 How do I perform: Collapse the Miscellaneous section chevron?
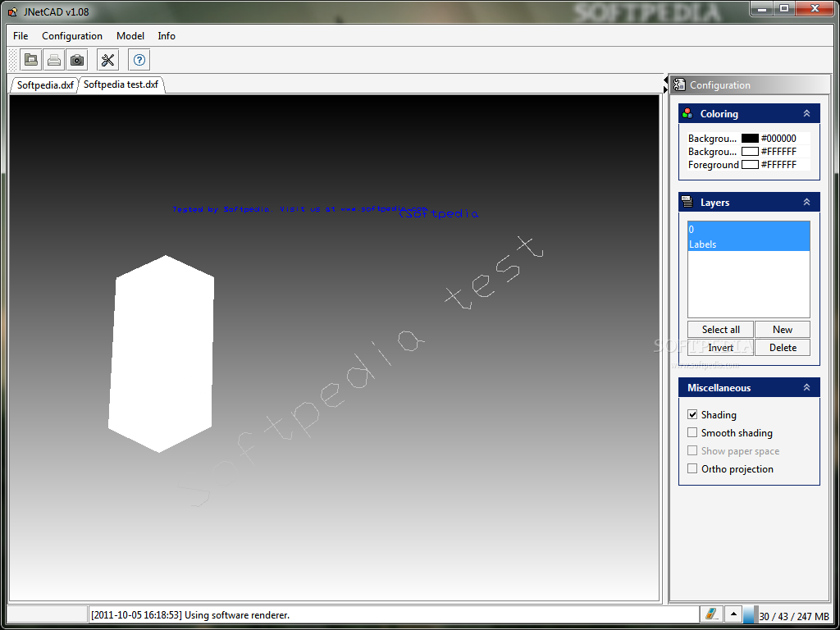[x=807, y=387]
